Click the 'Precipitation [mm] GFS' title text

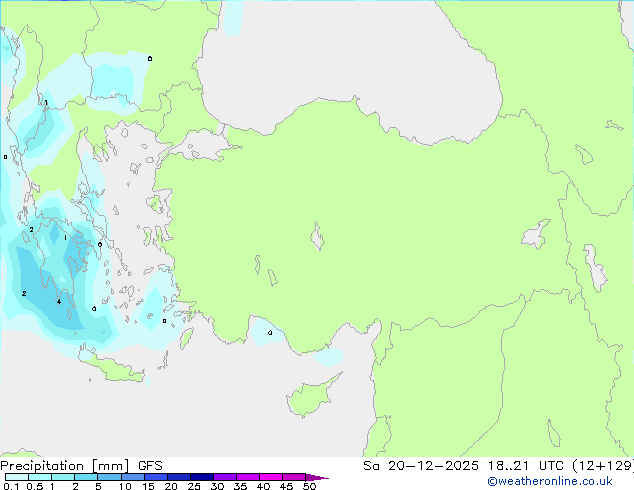tap(81, 466)
